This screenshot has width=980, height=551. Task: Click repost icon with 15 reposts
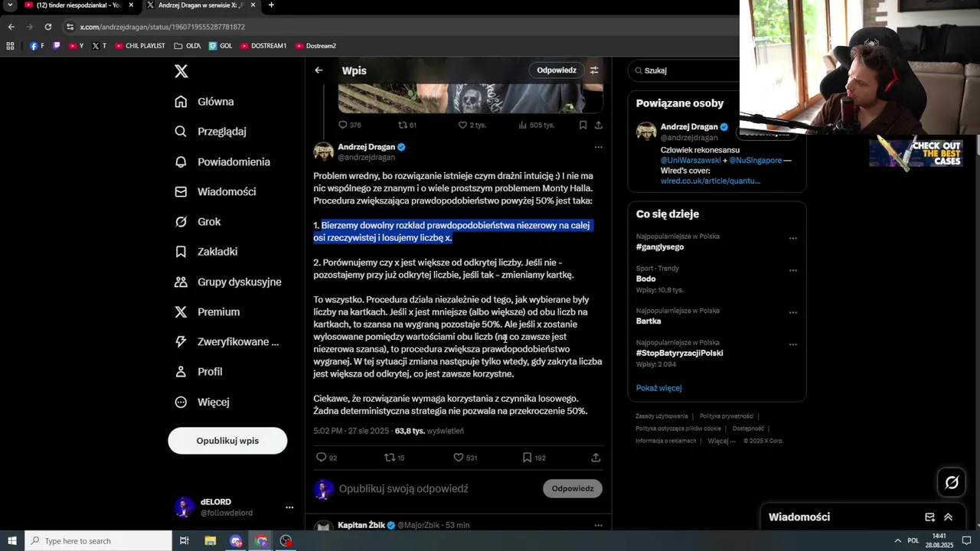[389, 458]
